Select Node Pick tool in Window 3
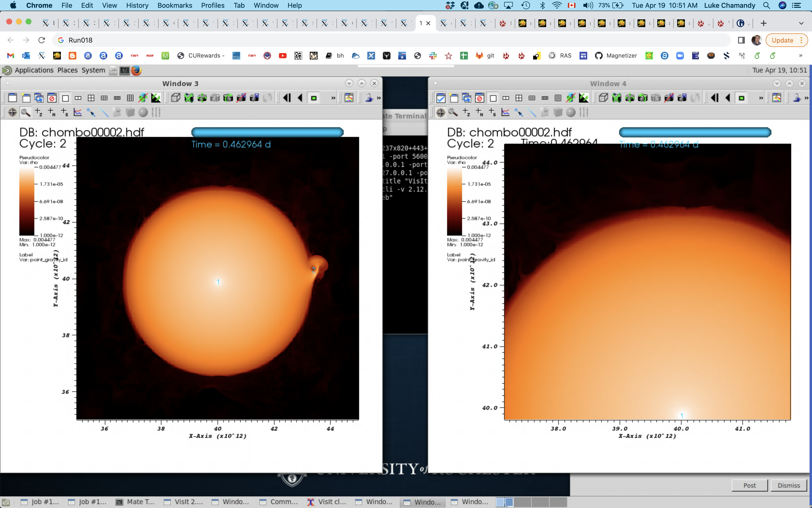Screen dimensions: 812x508 [52, 112]
